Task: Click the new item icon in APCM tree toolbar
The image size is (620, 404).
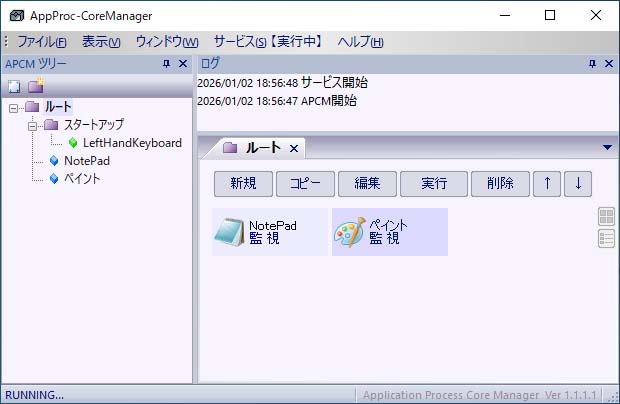Action: coord(14,87)
